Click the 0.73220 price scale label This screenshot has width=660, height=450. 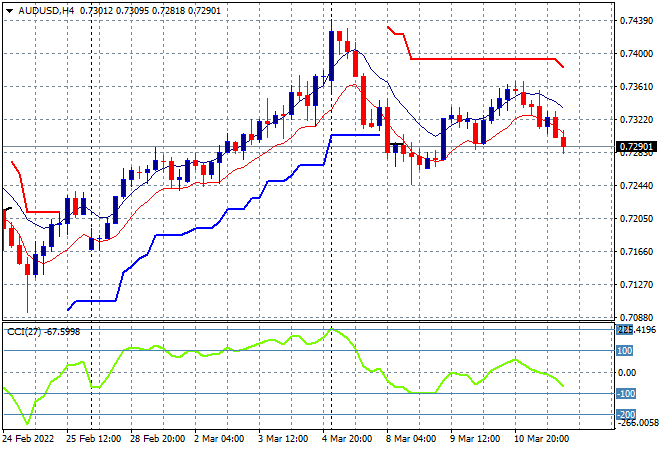[x=636, y=120]
